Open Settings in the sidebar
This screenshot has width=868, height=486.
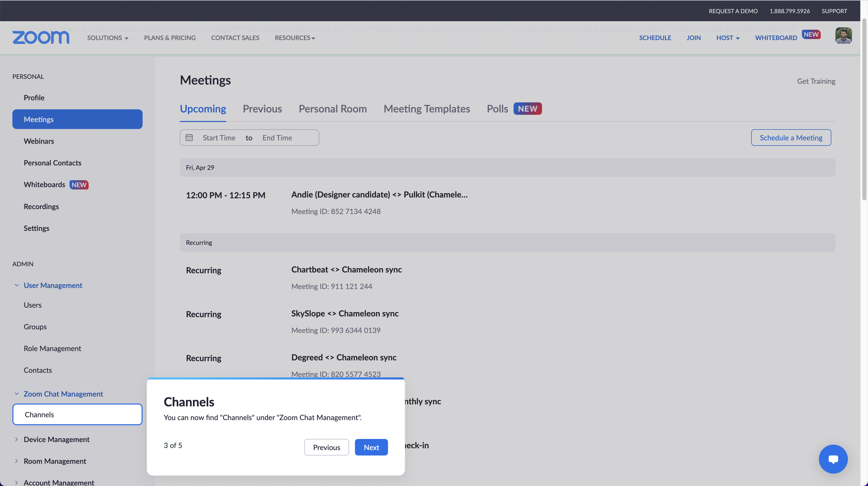pyautogui.click(x=36, y=228)
